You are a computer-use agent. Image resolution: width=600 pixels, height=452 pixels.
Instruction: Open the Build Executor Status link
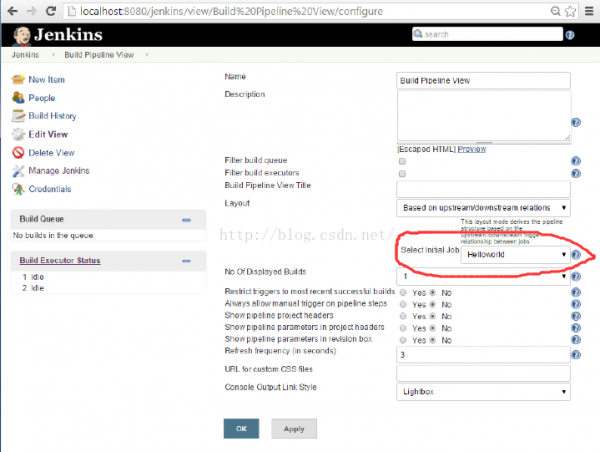click(60, 260)
